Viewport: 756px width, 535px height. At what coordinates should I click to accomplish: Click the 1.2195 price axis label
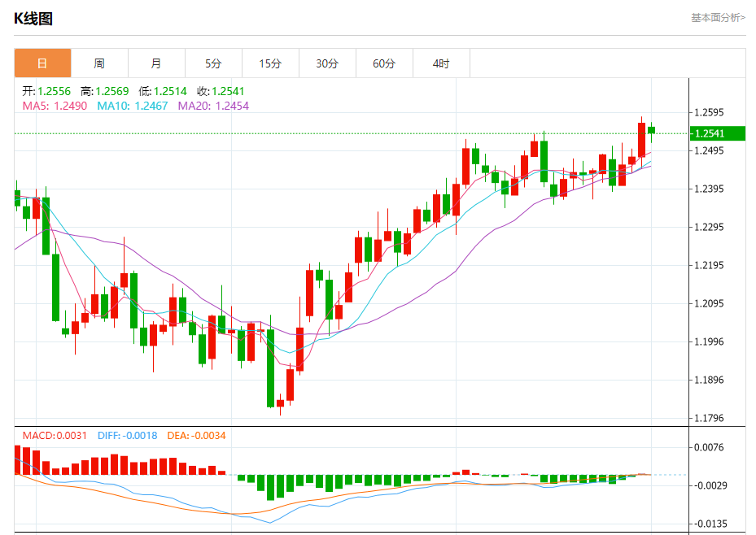pos(709,265)
